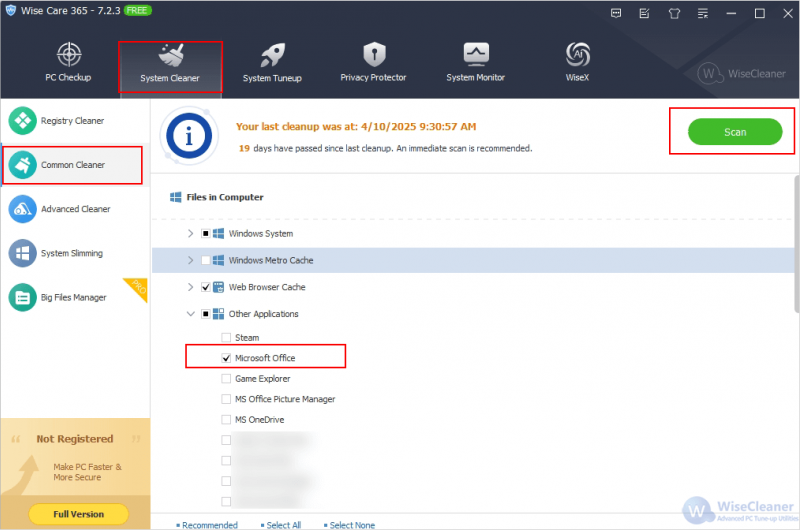The image size is (800, 530).
Task: Click the Advanced Cleaner icon
Action: [x=22, y=209]
